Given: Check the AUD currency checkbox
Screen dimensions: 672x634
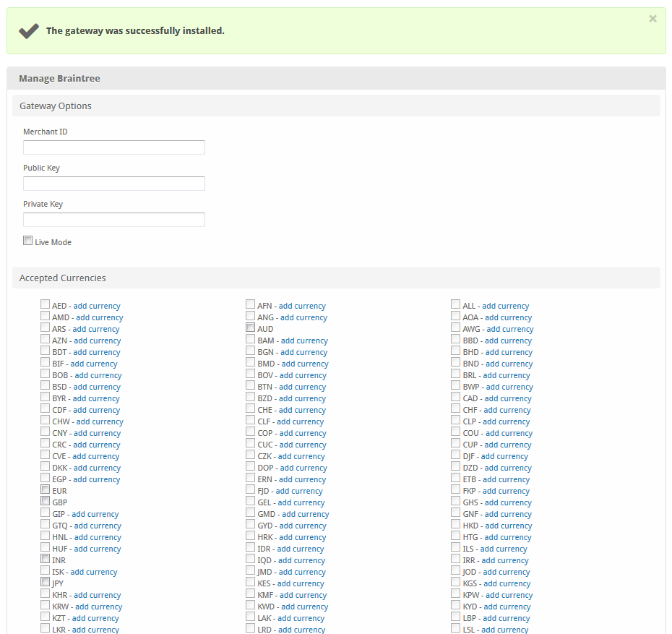Looking at the screenshot, I should (x=250, y=328).
